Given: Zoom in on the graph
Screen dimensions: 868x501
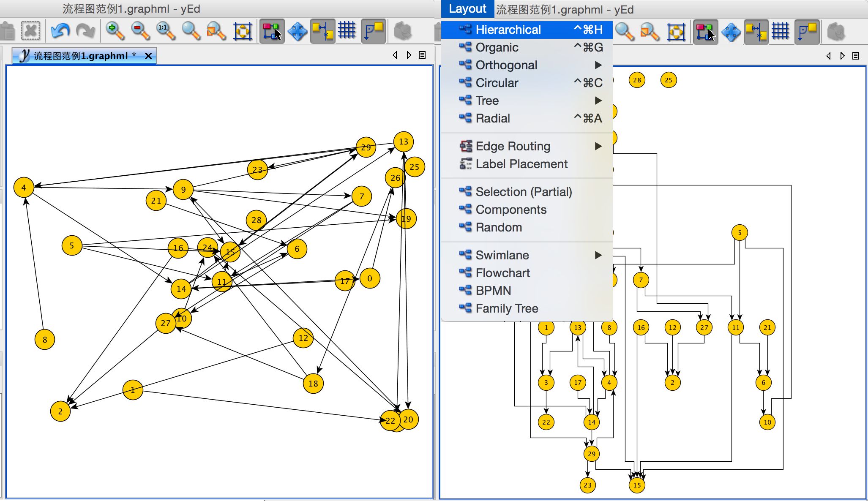Looking at the screenshot, I should pyautogui.click(x=115, y=30).
